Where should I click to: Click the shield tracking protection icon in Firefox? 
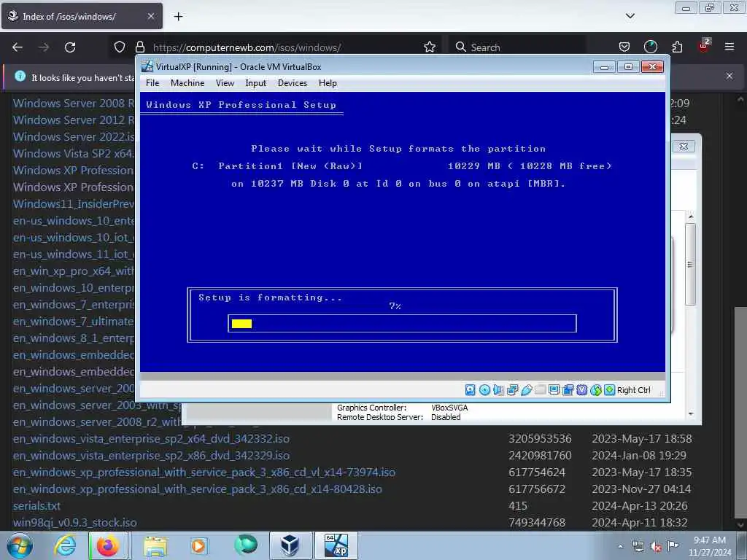tap(120, 47)
